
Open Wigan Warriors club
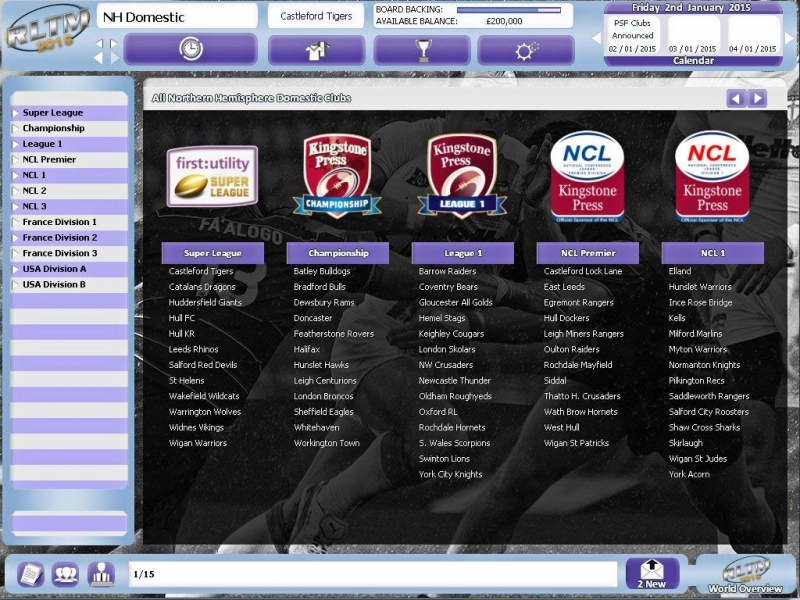pyautogui.click(x=197, y=443)
